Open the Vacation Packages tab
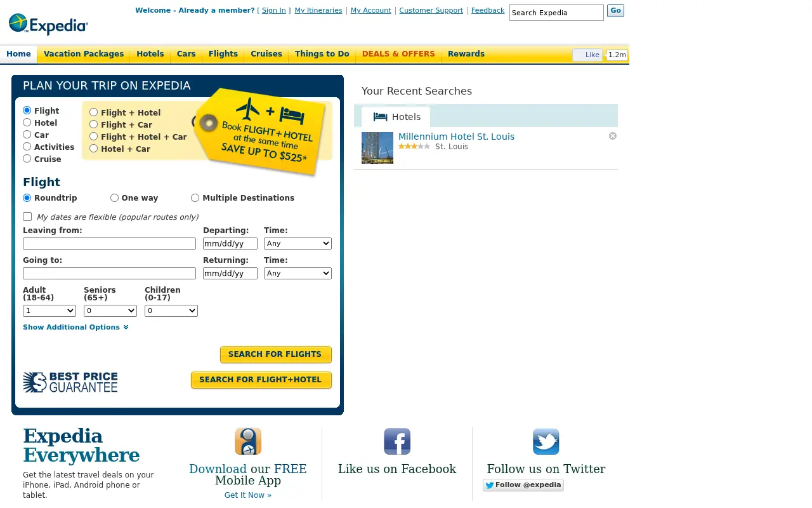Viewport: 812px width, 508px height. pos(84,54)
